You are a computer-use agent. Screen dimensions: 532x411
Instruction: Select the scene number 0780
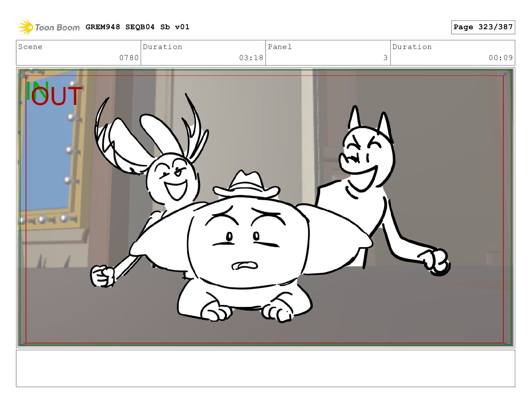[129, 58]
